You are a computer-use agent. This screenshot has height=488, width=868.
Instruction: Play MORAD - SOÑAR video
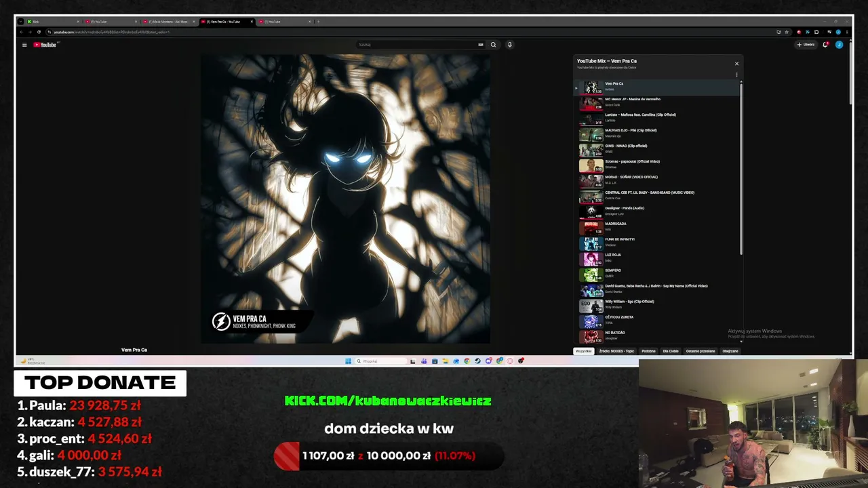pos(656,180)
